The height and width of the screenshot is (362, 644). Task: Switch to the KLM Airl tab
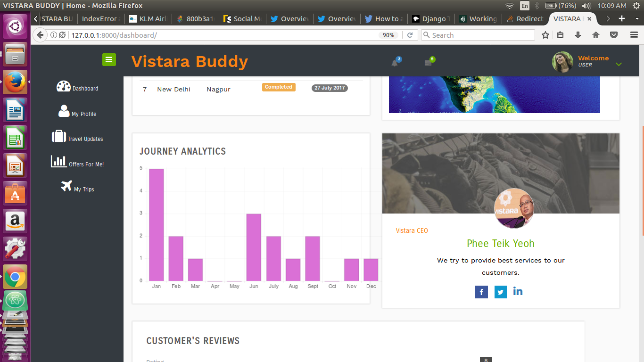click(148, 19)
